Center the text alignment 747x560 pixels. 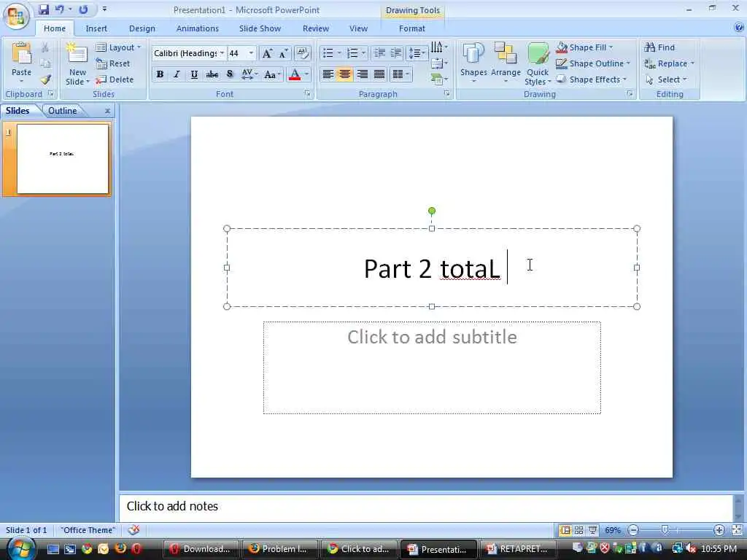click(344, 74)
